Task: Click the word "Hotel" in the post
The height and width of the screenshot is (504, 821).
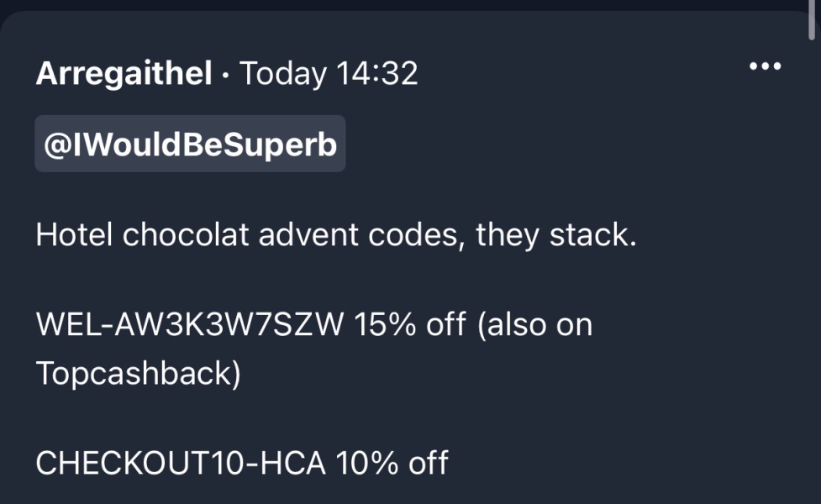Action: click(x=75, y=235)
